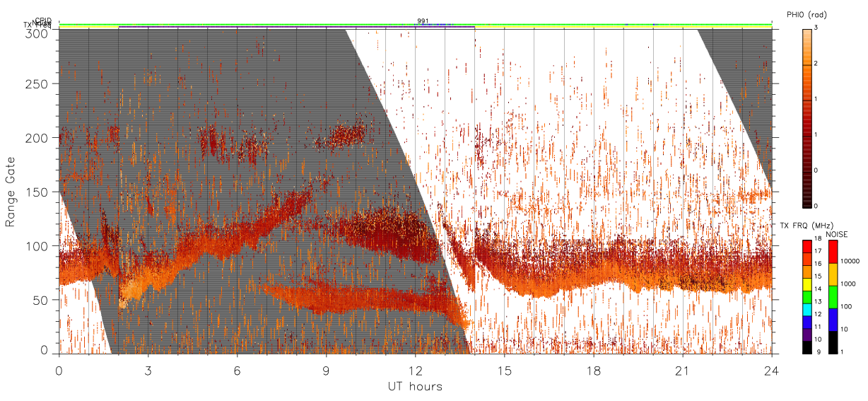Click the y-axis tick label '50'

coord(40,300)
